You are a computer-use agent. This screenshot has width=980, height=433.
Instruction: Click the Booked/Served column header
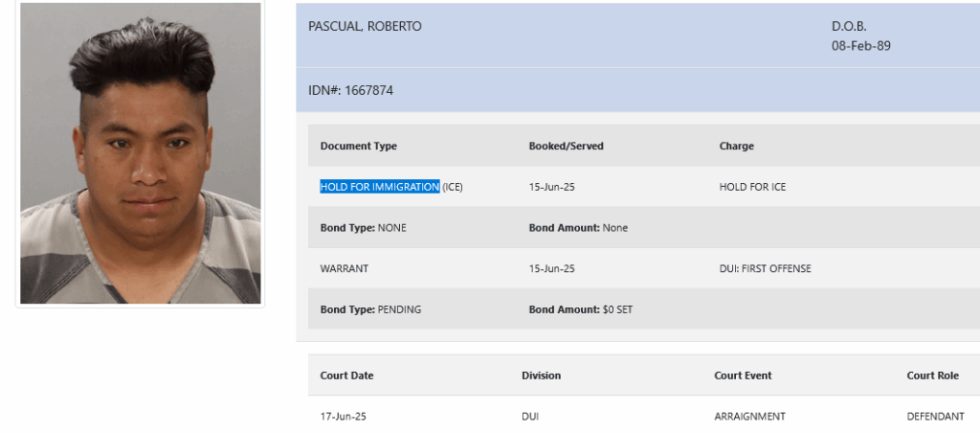pos(567,146)
